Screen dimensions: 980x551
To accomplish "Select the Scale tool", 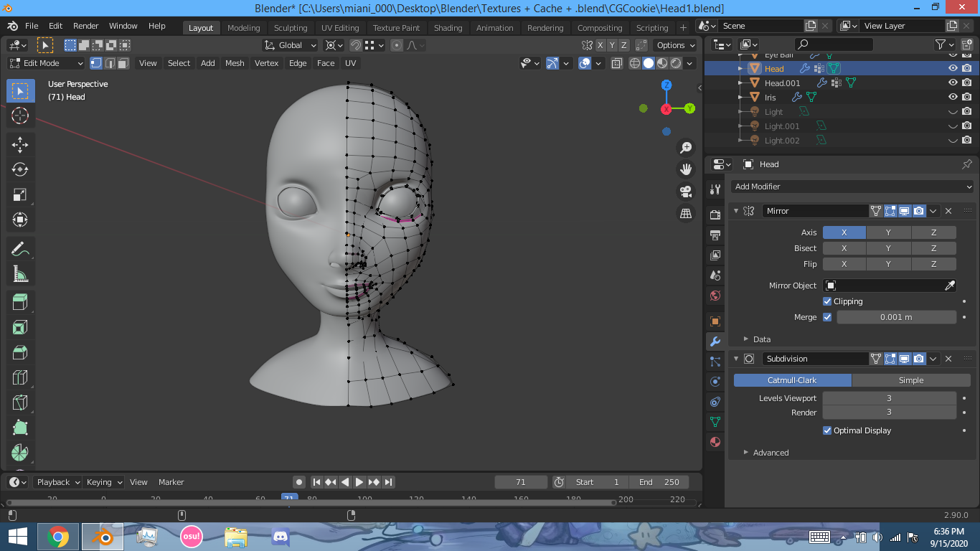I will [20, 194].
